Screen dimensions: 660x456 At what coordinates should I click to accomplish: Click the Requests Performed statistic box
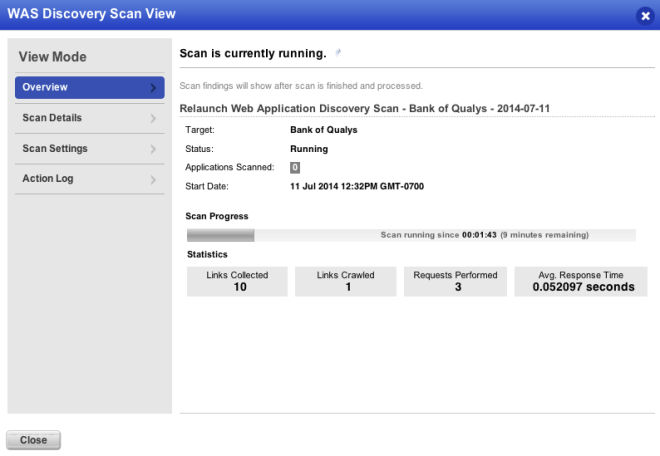click(455, 281)
